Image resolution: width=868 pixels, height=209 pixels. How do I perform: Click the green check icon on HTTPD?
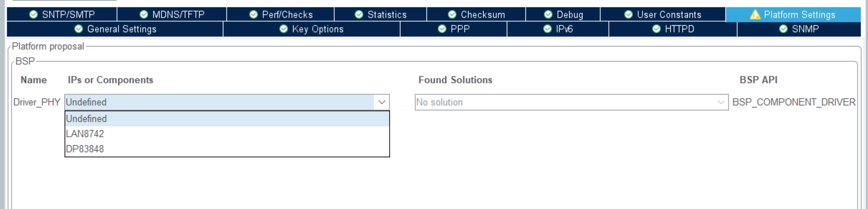coord(657,29)
